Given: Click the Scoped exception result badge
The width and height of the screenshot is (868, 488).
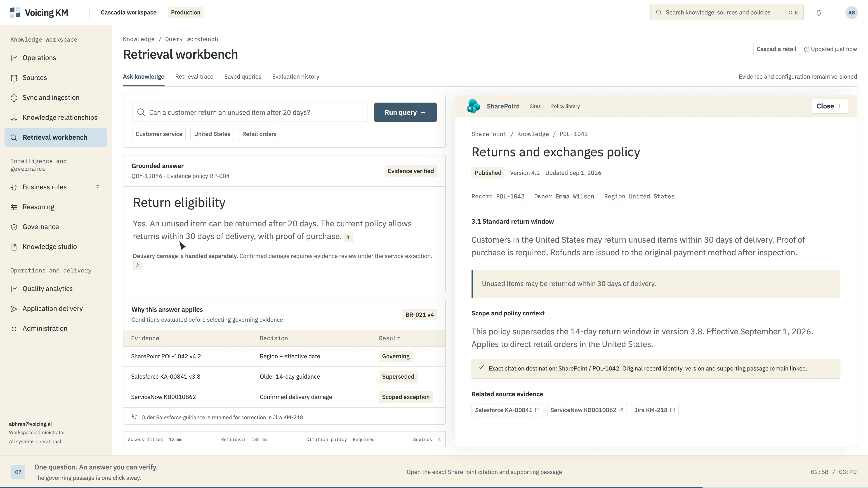Looking at the screenshot, I should pyautogui.click(x=406, y=397).
